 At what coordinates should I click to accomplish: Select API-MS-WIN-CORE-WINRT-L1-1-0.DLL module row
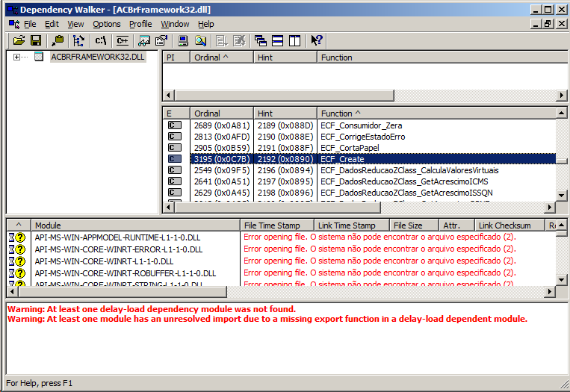(282, 261)
